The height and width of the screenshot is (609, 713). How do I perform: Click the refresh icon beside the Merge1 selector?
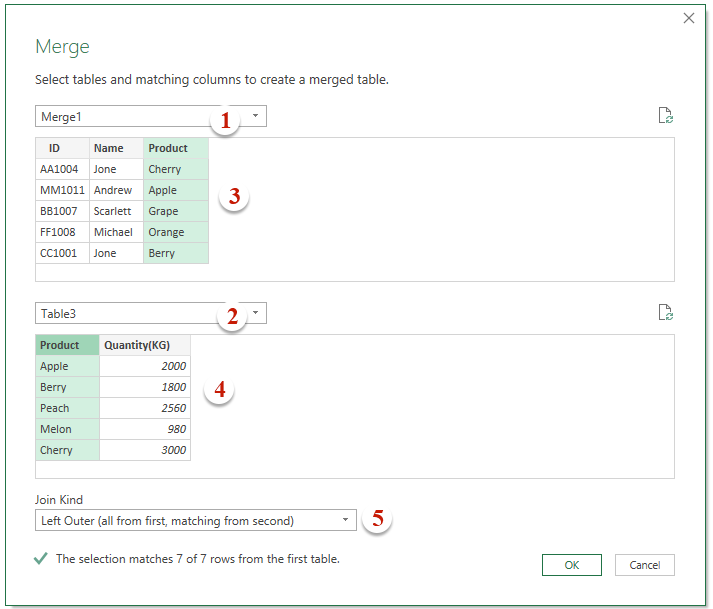click(666, 116)
